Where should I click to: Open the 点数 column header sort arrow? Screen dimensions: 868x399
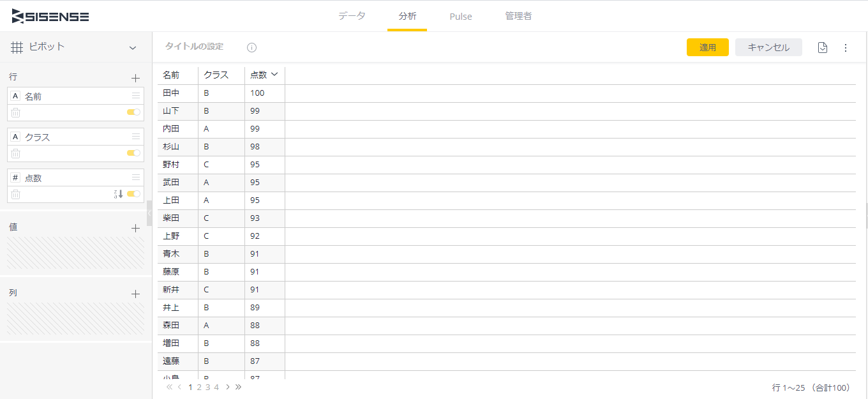tap(274, 75)
